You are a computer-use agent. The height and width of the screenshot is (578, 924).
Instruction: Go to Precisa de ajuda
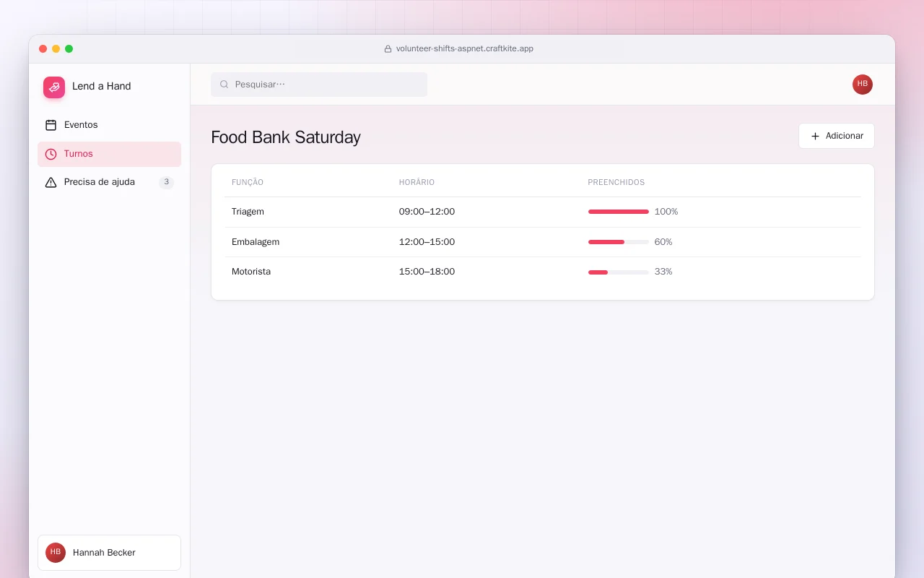click(x=109, y=182)
